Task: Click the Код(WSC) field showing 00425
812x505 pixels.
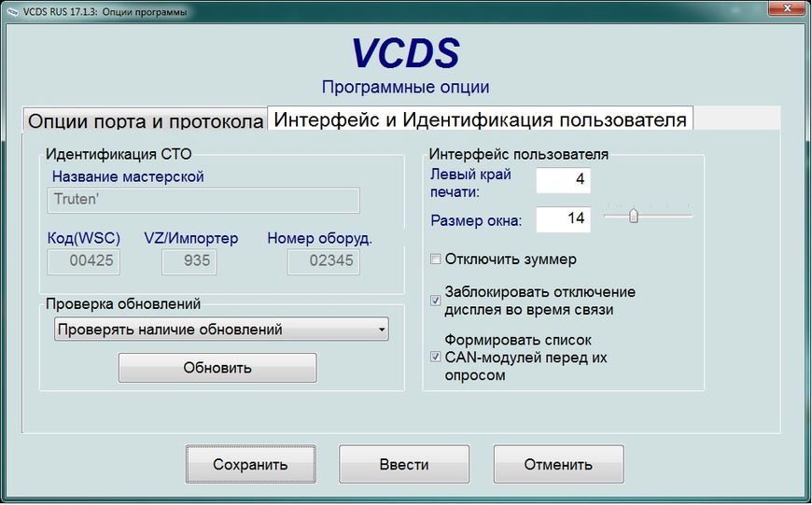Action: click(x=84, y=261)
